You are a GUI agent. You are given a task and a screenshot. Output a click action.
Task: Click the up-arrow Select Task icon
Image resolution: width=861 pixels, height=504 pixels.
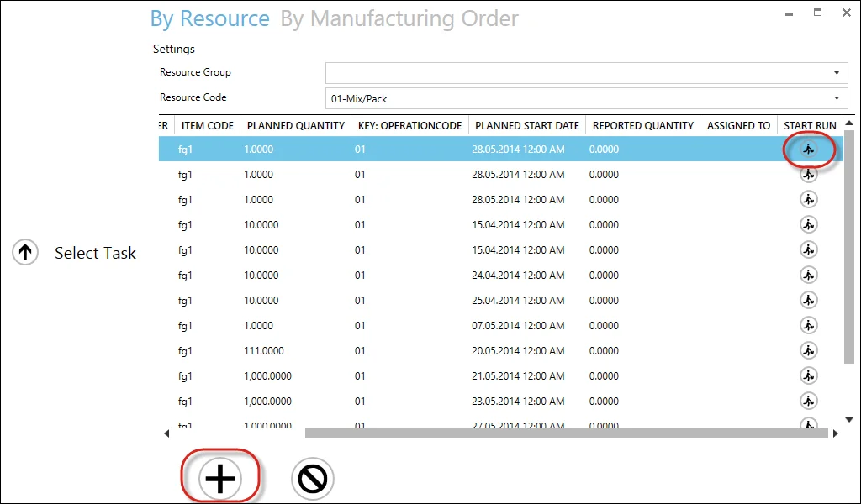click(25, 252)
